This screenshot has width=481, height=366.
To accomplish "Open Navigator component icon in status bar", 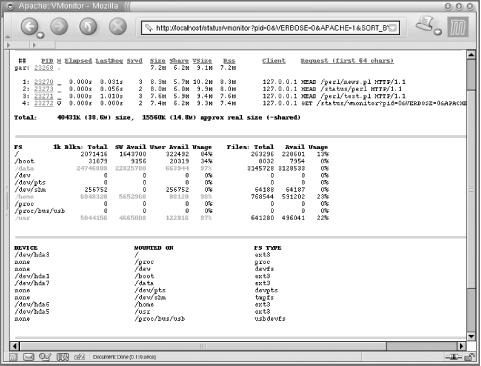I will [x=13, y=357].
